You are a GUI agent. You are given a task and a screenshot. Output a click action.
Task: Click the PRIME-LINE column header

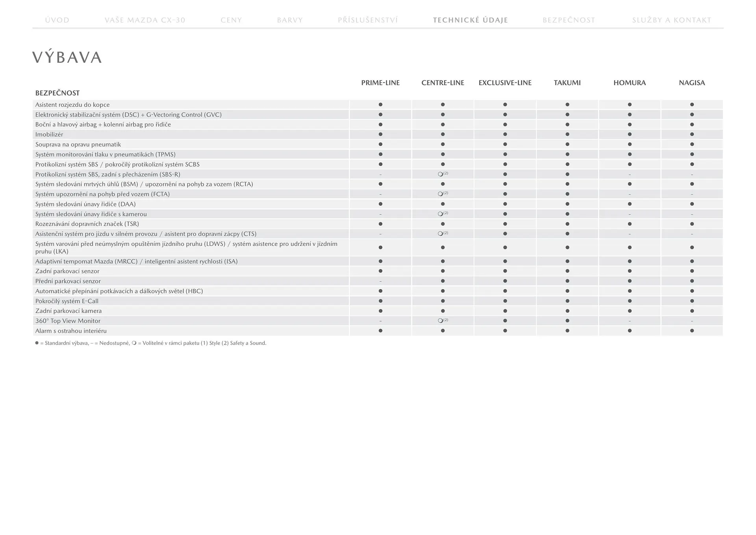click(380, 83)
